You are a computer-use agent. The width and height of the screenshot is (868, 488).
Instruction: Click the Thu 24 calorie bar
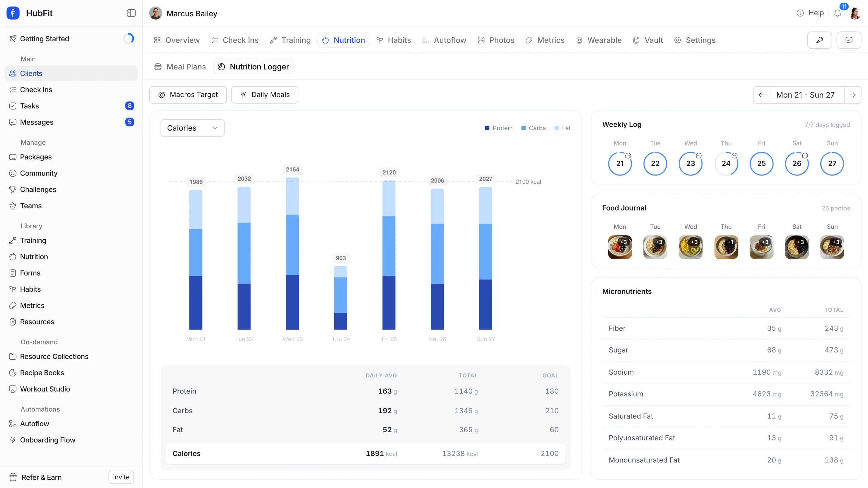pos(341,298)
